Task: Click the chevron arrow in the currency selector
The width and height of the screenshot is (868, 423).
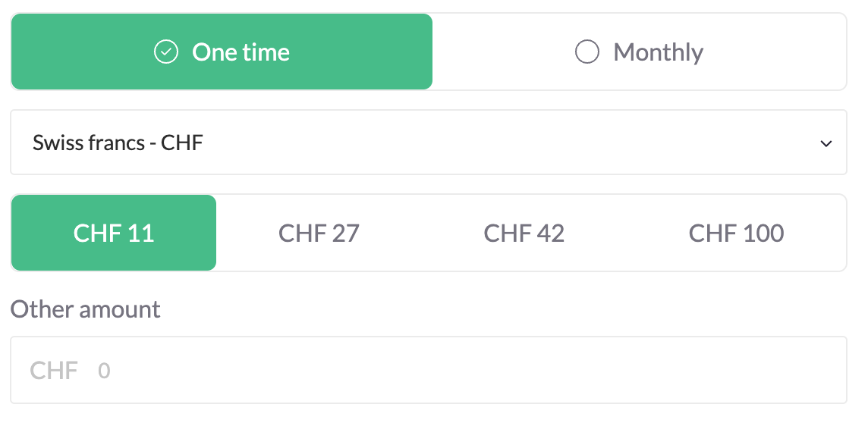Action: click(826, 143)
